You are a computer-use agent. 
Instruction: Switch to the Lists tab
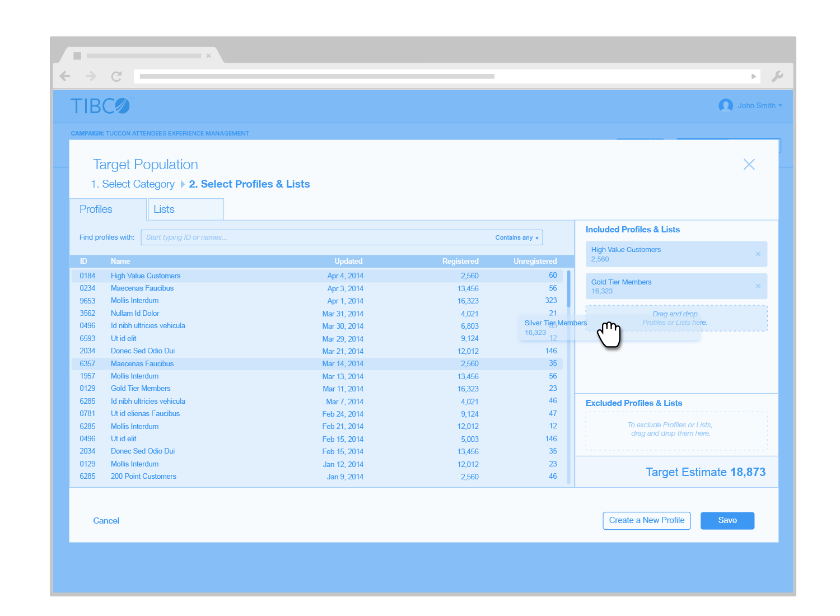pyautogui.click(x=186, y=209)
